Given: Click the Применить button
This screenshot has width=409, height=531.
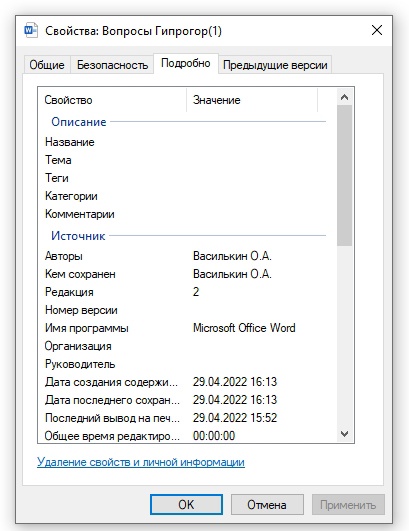Looking at the screenshot, I should 348,505.
